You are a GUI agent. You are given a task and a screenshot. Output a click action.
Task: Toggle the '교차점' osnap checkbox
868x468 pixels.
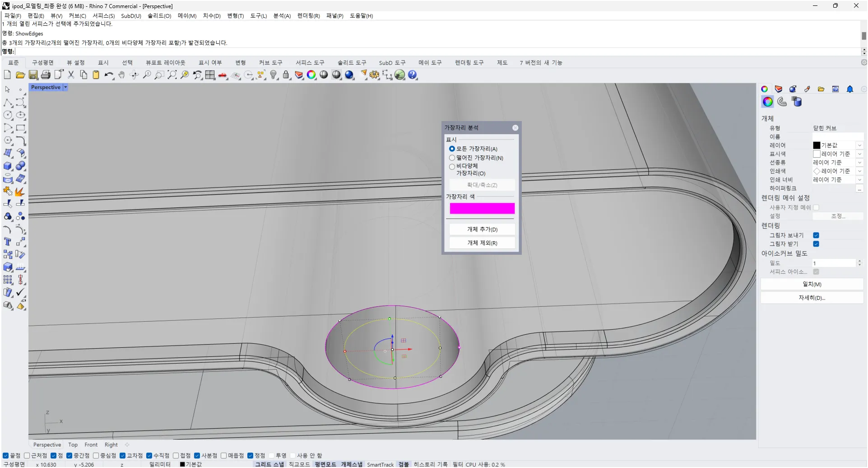[x=122, y=456]
